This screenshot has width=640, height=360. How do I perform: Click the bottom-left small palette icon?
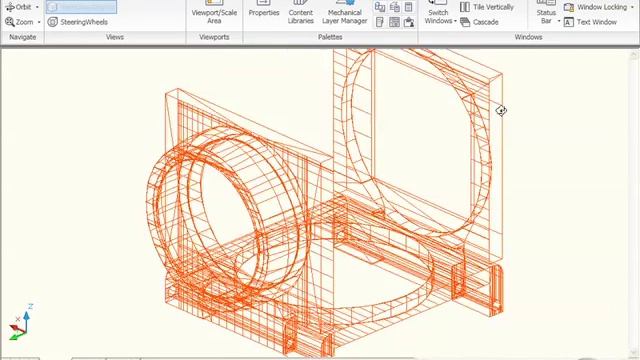click(x=380, y=22)
